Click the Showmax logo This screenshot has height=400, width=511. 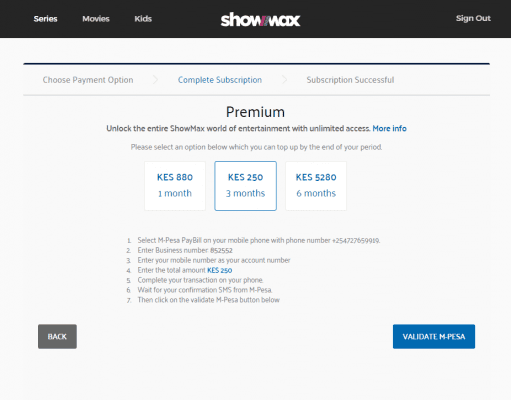pyautogui.click(x=260, y=19)
